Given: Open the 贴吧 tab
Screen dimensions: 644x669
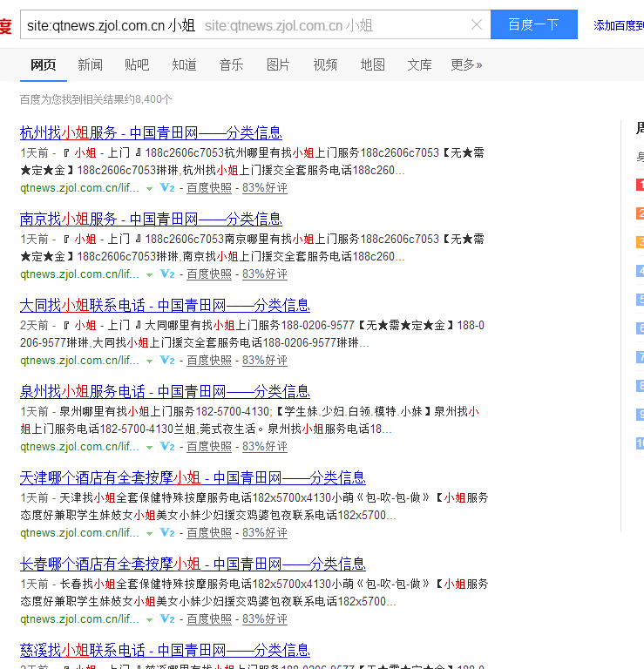Looking at the screenshot, I should pos(137,64).
